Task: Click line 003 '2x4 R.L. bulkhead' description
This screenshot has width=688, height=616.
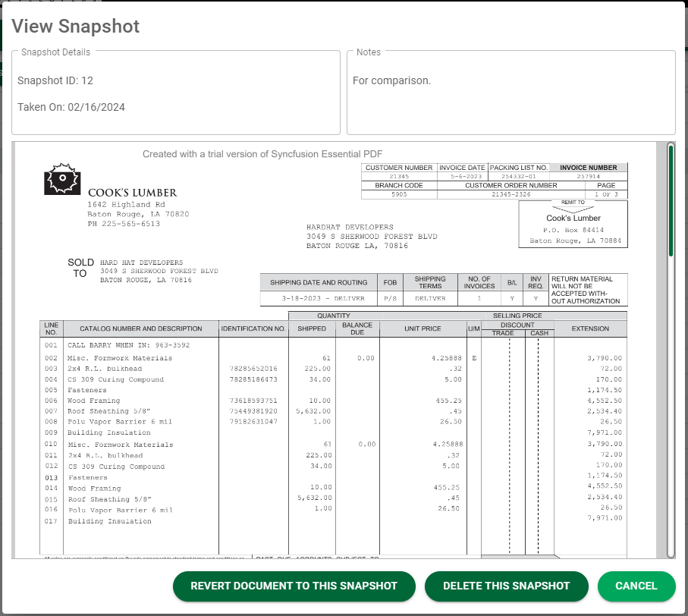Action: click(105, 369)
